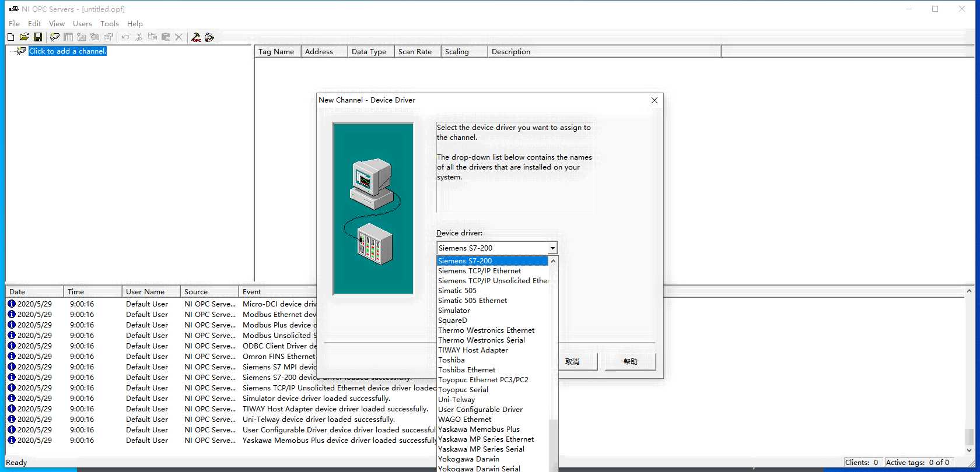Click 'Click to add a channel' tree item

(x=68, y=51)
